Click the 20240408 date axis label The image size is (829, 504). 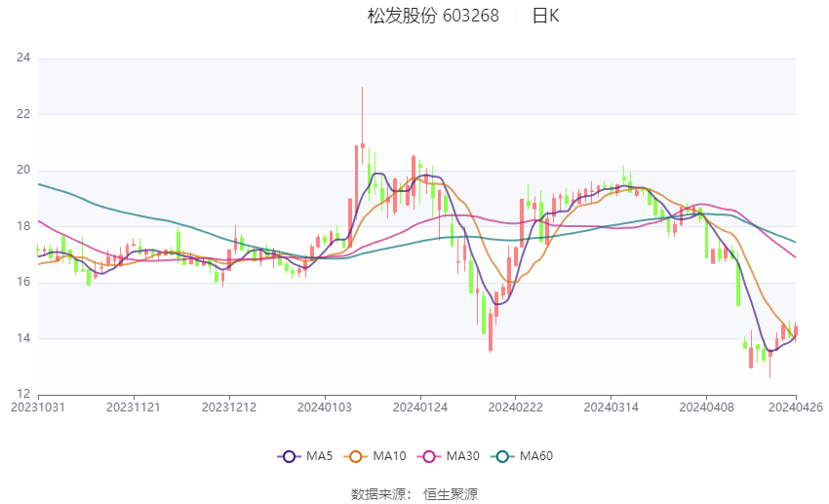[706, 407]
